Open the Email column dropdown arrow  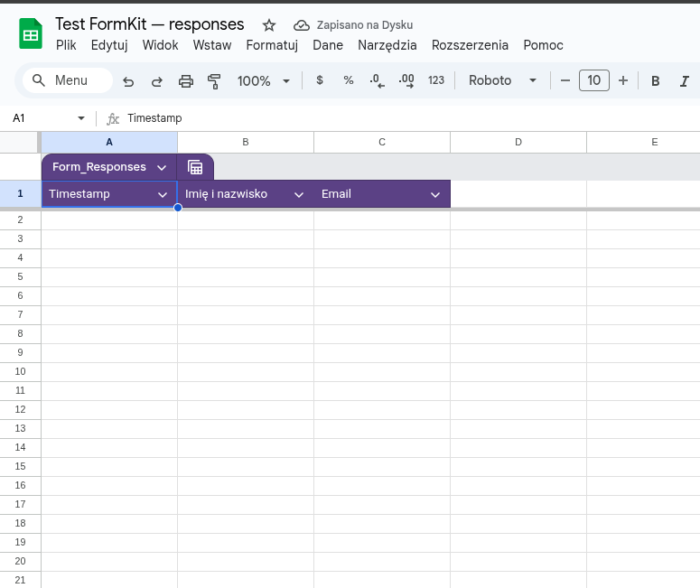435,194
